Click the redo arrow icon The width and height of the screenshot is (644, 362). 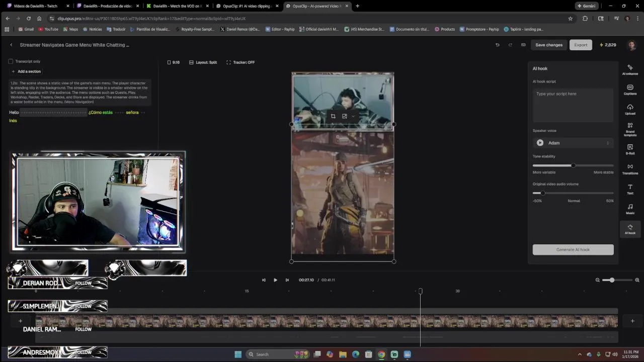point(510,45)
